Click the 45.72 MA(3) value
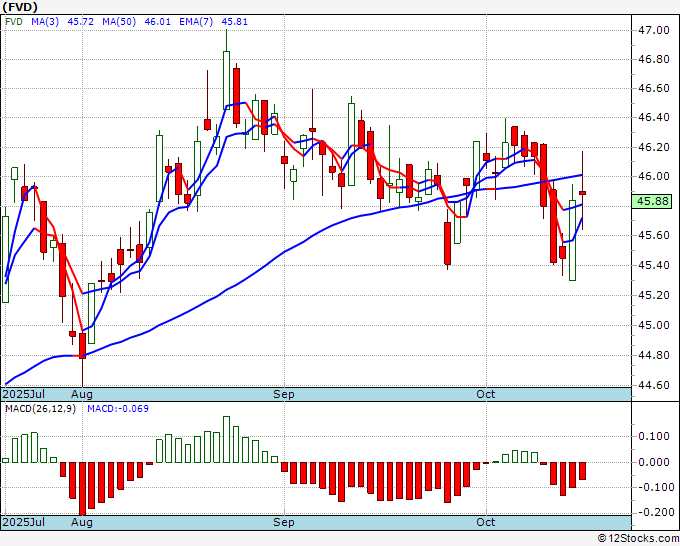This screenshot has height=546, width=680. (81, 22)
